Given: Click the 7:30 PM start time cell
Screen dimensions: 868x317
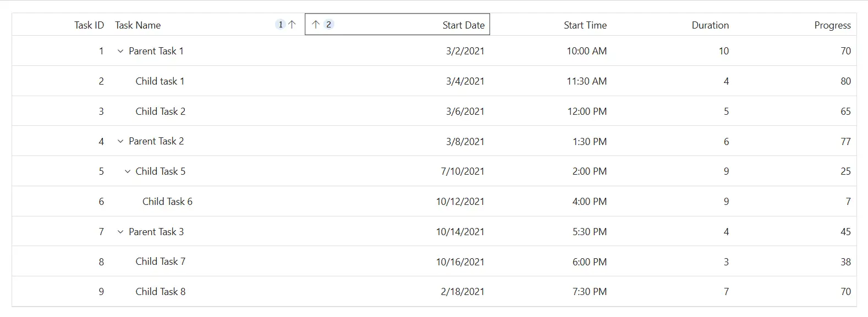Looking at the screenshot, I should coord(551,292).
